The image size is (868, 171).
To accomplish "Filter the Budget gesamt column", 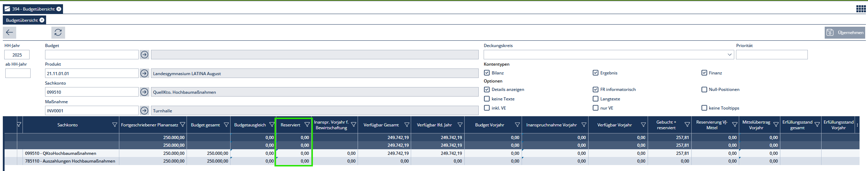I will point(226,125).
